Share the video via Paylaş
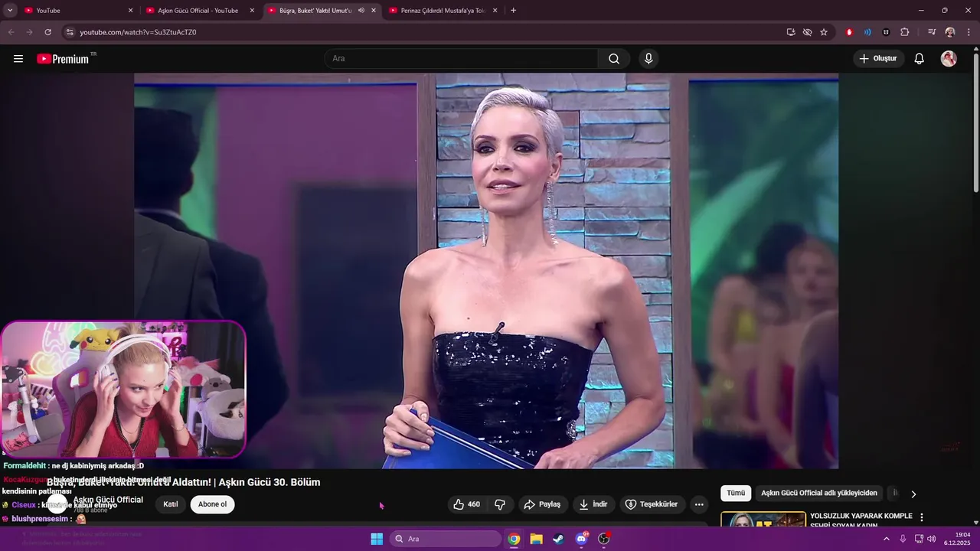 coord(542,504)
